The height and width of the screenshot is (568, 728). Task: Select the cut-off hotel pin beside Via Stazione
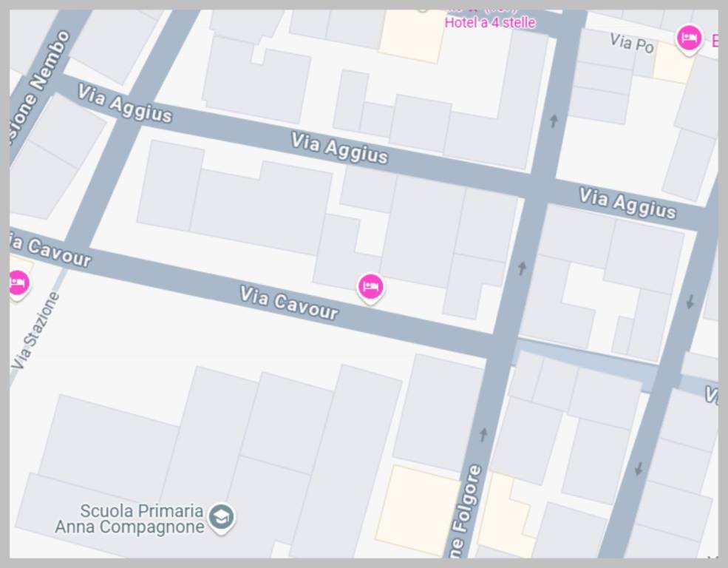coord(18,284)
